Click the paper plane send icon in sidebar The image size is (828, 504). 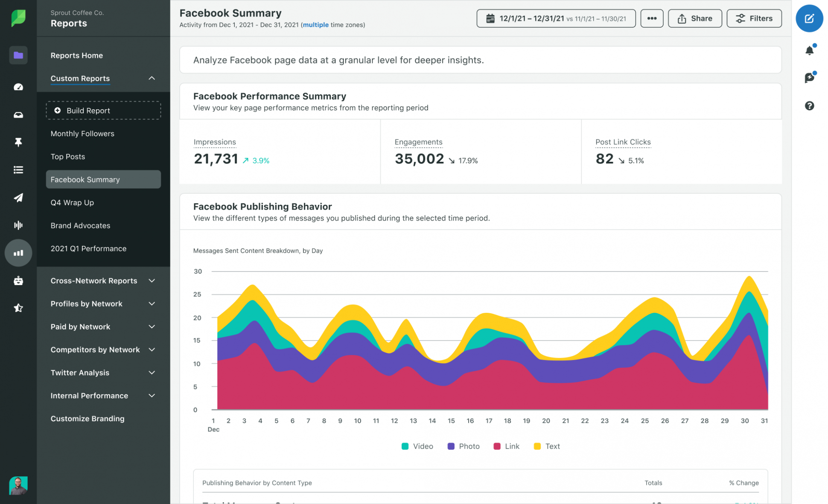pyautogui.click(x=18, y=197)
